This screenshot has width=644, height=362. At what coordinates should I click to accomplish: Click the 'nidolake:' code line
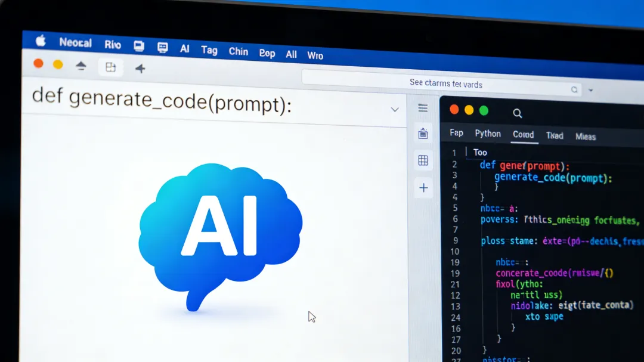click(572, 305)
